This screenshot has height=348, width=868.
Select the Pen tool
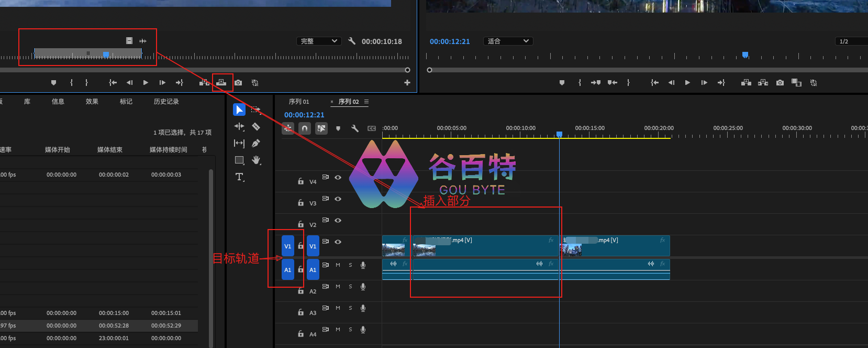point(256,143)
